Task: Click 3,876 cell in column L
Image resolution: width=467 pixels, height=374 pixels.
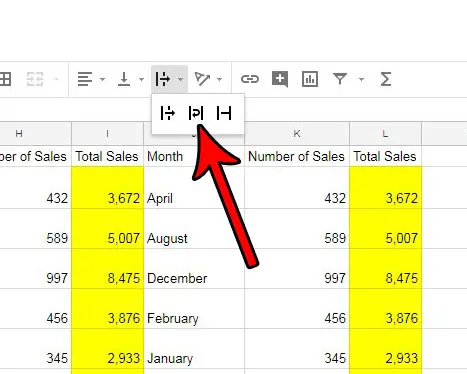Action: 385,309
